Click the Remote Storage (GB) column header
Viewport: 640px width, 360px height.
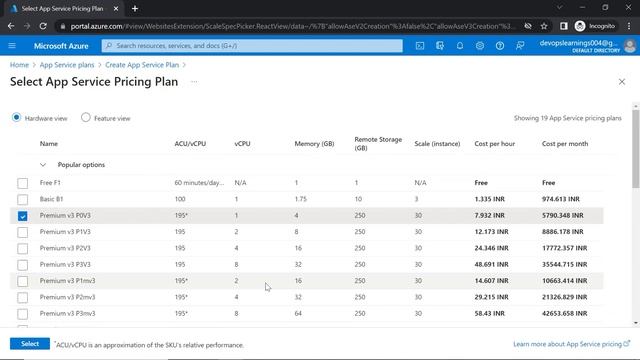378,144
